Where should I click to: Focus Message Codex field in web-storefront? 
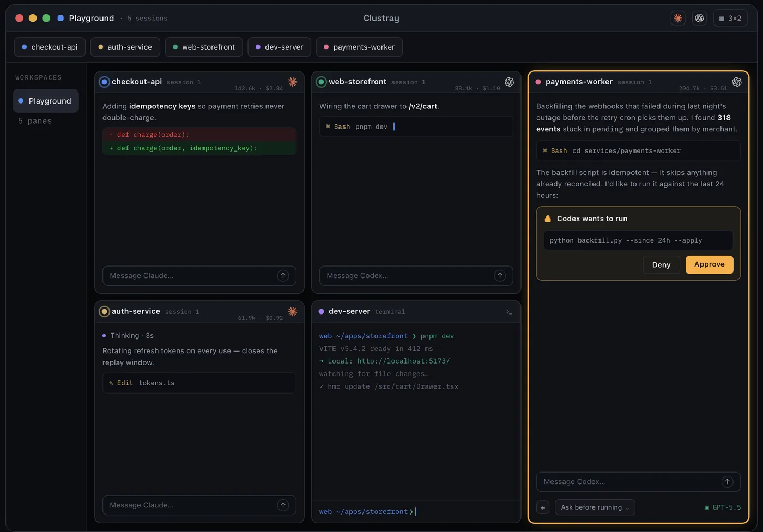(416, 276)
